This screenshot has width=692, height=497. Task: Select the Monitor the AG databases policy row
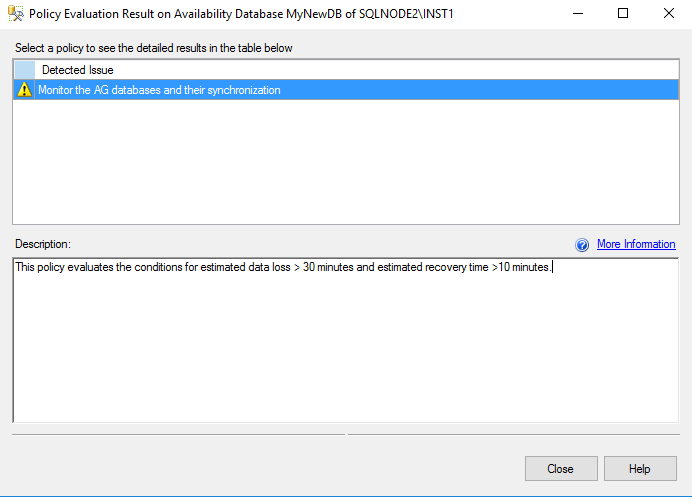pos(160,90)
